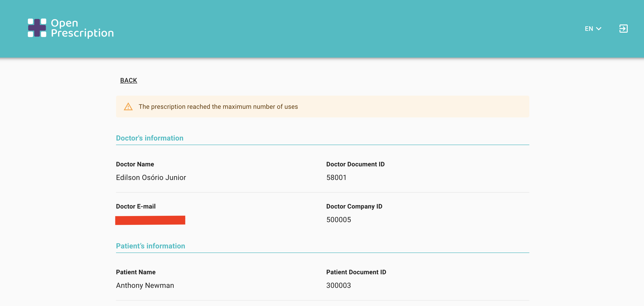Click the orange warning triangle icon

tap(128, 107)
